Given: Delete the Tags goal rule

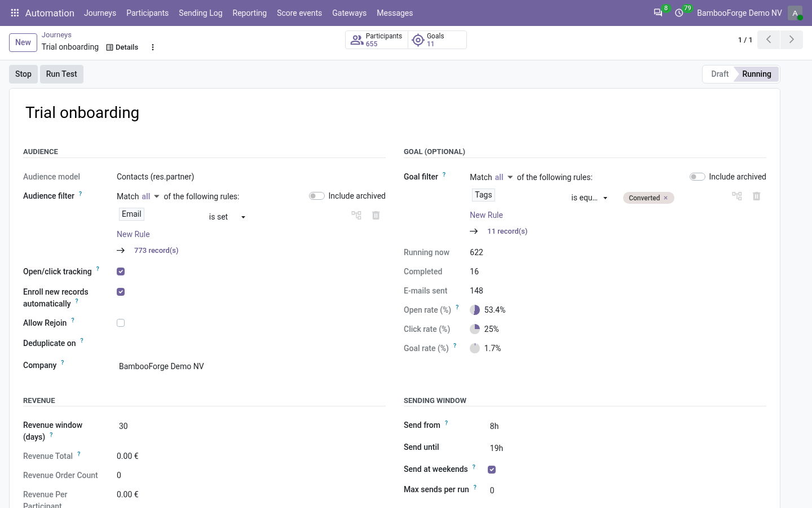Looking at the screenshot, I should point(757,196).
